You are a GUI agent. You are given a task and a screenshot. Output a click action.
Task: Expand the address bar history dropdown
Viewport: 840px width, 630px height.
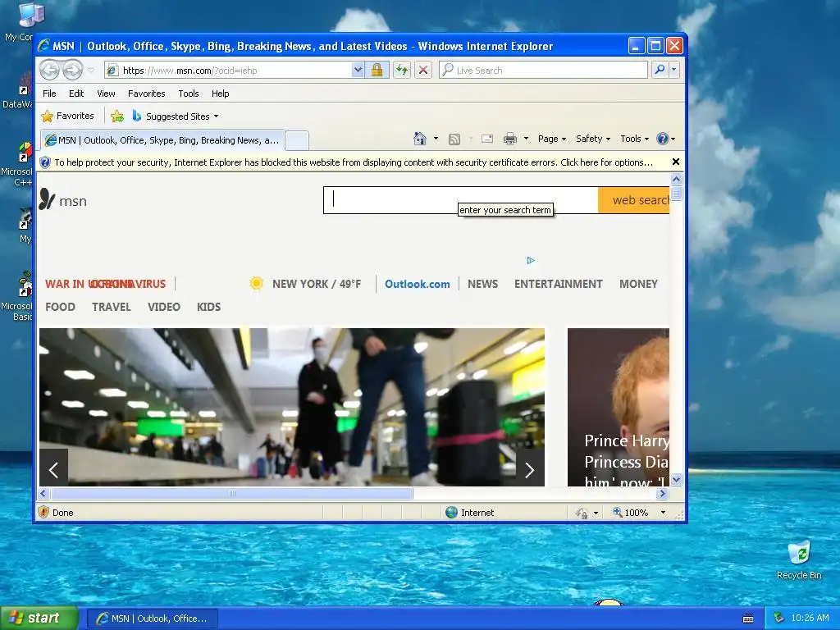coord(358,71)
